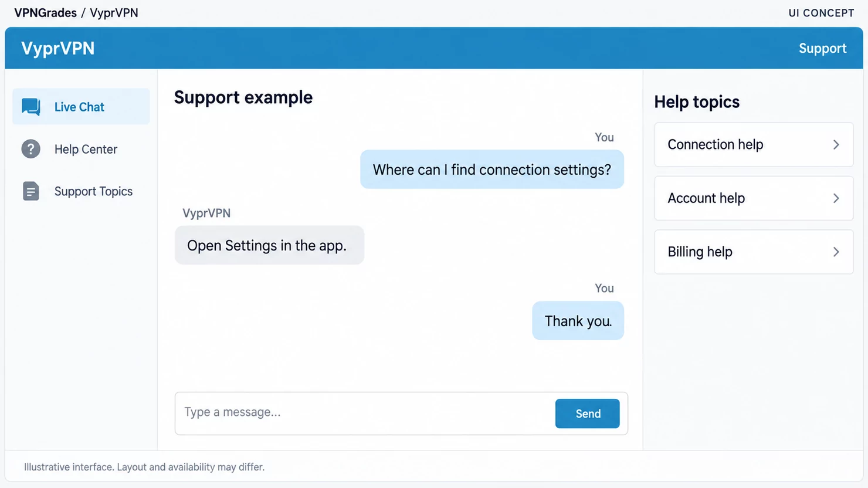Open the Connection help topic
868x488 pixels.
pyautogui.click(x=754, y=144)
